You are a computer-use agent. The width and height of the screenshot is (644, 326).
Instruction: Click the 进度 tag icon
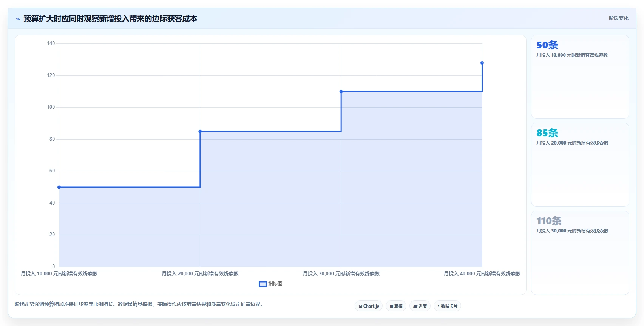point(415,306)
